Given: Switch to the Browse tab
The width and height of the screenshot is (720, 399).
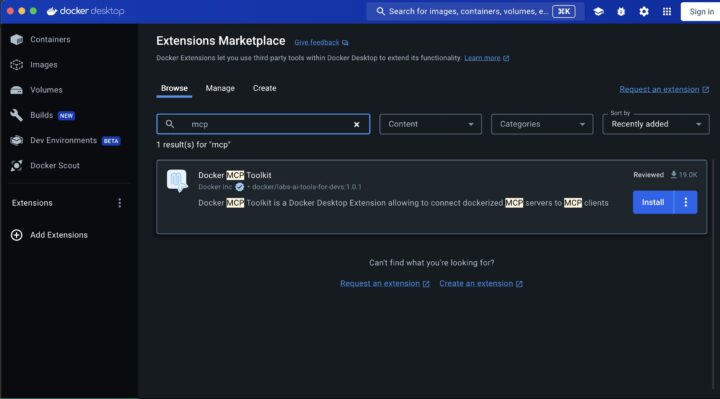Looking at the screenshot, I should (174, 88).
